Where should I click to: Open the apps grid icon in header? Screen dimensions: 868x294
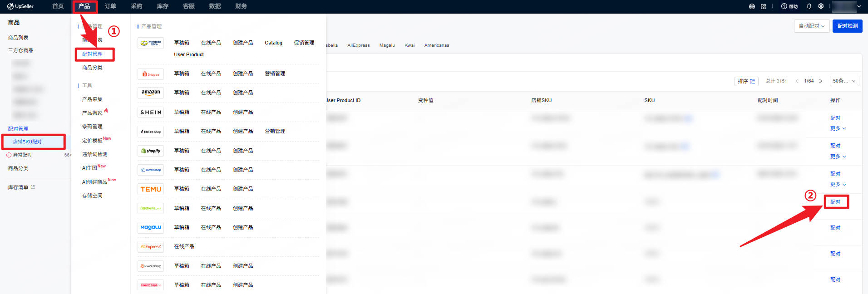pyautogui.click(x=764, y=6)
